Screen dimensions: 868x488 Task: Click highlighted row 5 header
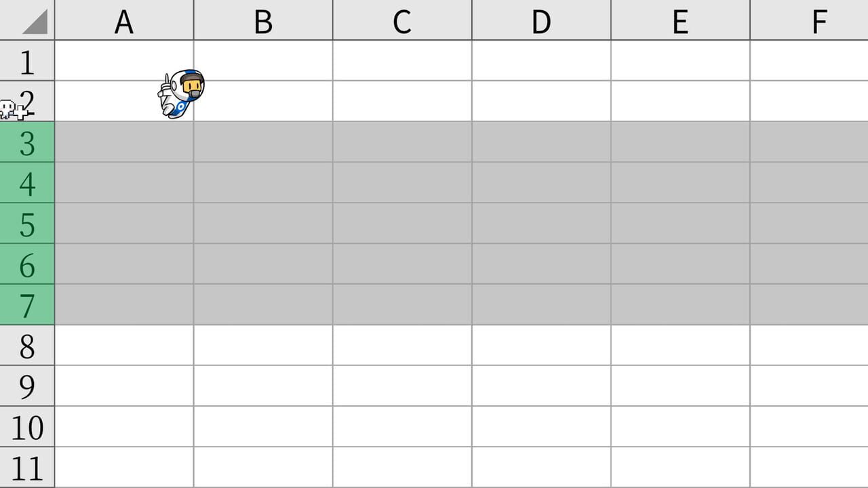27,224
